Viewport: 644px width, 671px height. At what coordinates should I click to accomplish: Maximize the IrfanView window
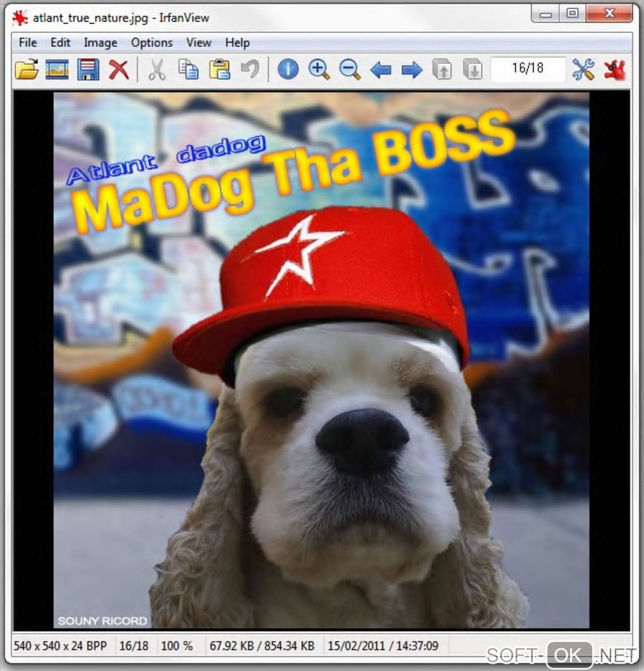point(573,14)
